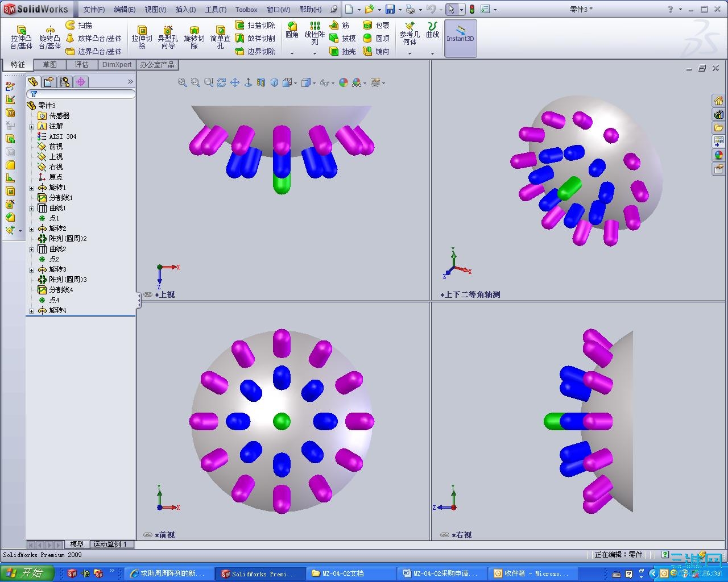
Task: Choose the 边界切除 boundary cut tool
Action: (255, 51)
